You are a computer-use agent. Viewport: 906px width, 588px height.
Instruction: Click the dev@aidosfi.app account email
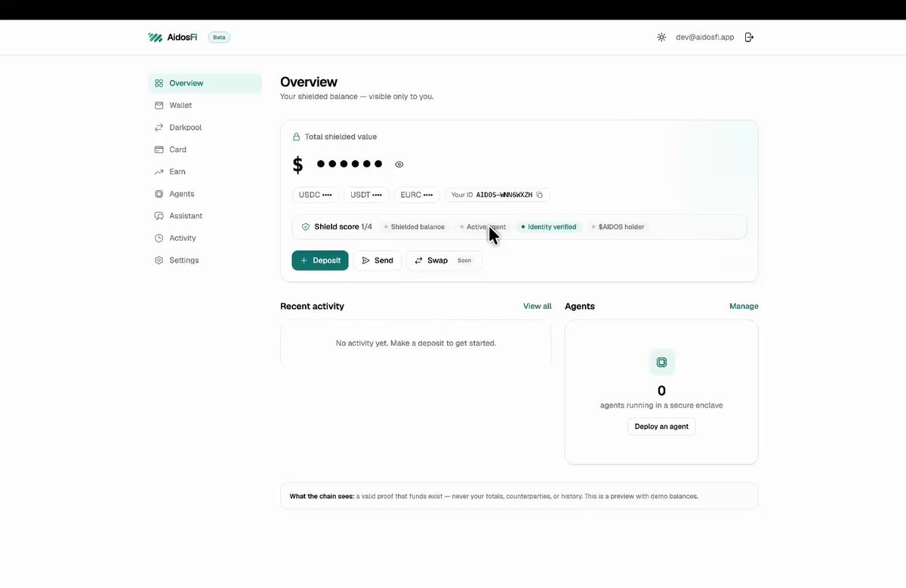click(x=705, y=37)
